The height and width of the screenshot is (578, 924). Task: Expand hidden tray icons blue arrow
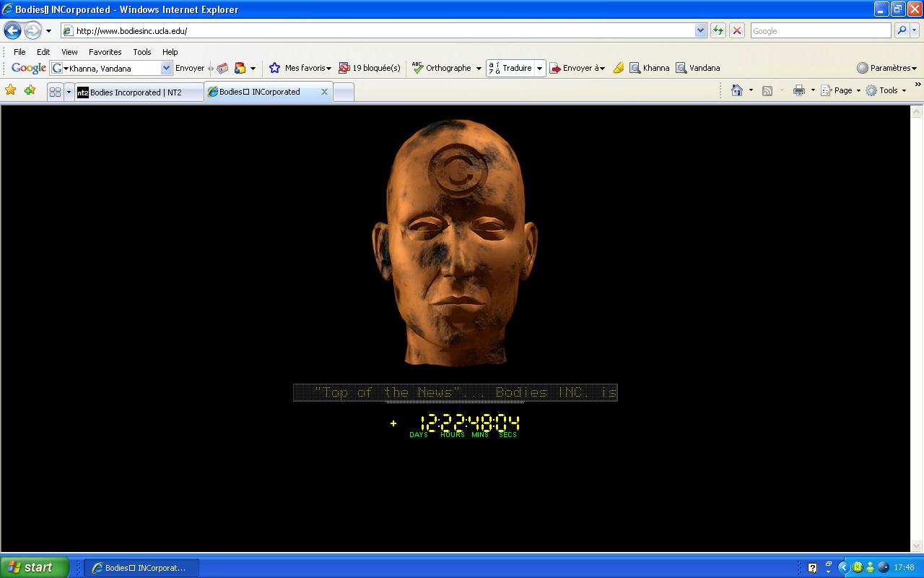(x=842, y=568)
